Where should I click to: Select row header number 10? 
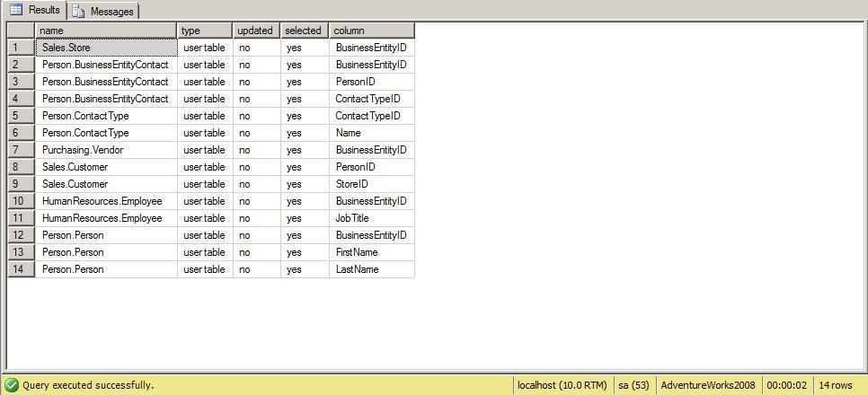pyautogui.click(x=22, y=201)
